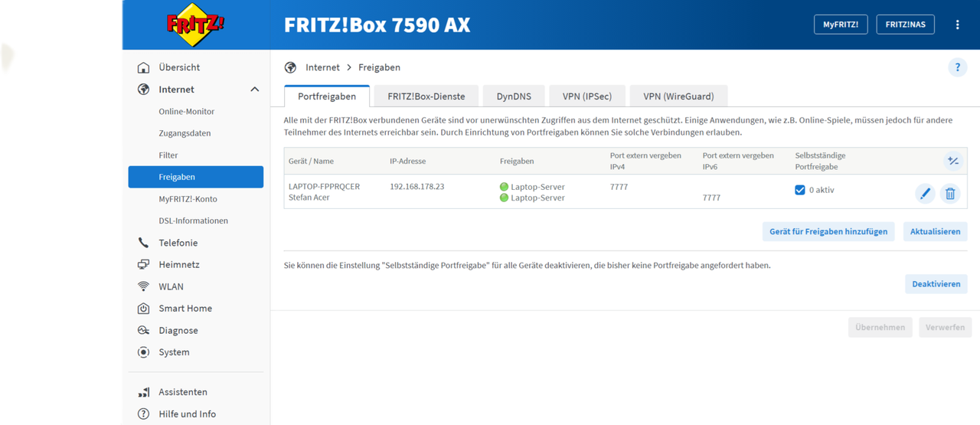Click the MyFRITZ! header button

tap(841, 25)
